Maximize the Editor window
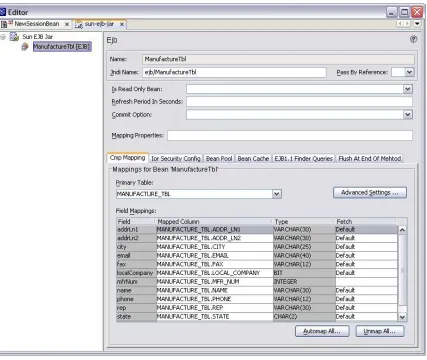 [404, 12]
